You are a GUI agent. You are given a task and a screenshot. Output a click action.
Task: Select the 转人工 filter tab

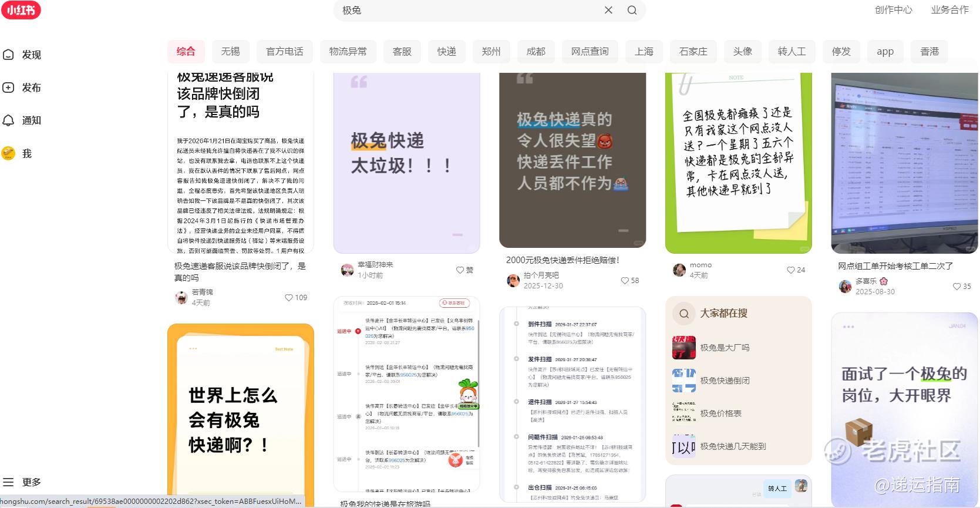(x=792, y=52)
